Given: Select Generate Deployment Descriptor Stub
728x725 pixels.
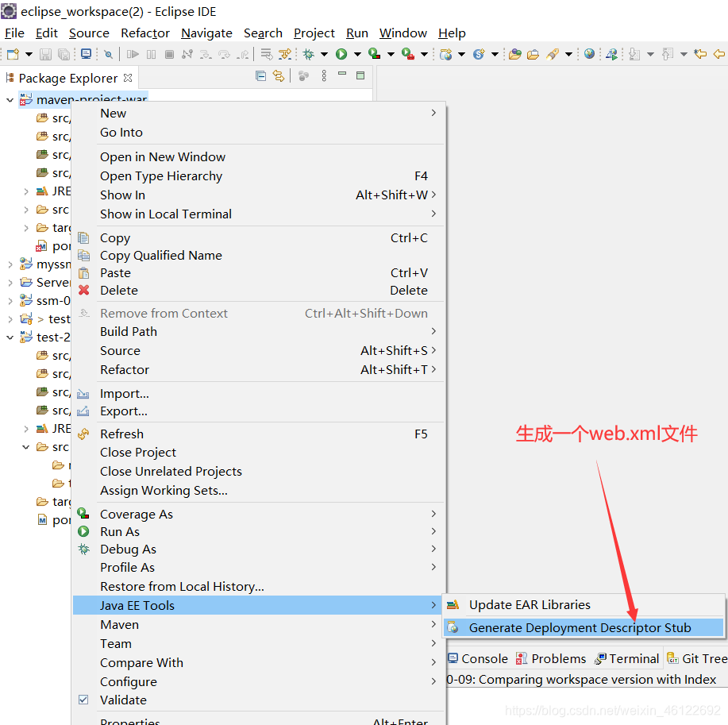Looking at the screenshot, I should click(584, 627).
